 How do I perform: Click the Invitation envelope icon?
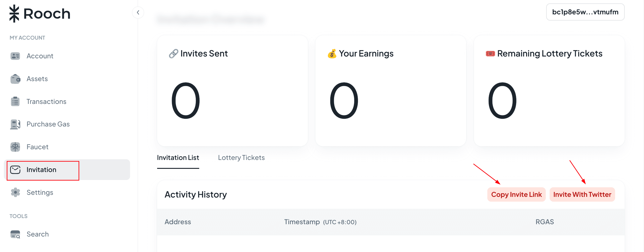[x=15, y=170]
